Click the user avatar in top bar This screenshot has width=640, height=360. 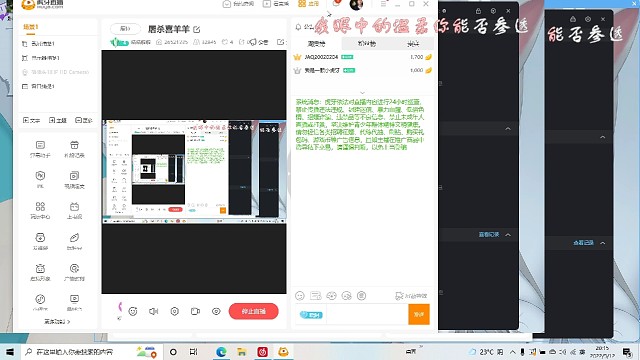(356, 4)
